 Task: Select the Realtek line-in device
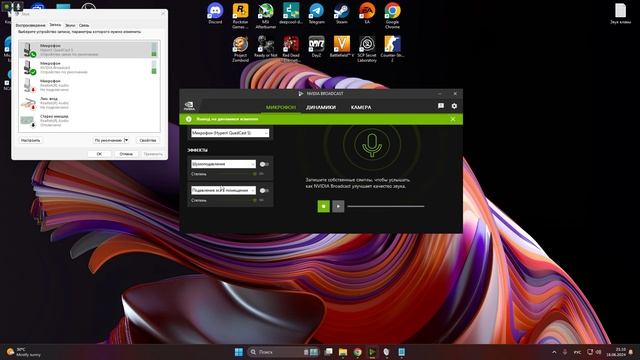(x=89, y=103)
